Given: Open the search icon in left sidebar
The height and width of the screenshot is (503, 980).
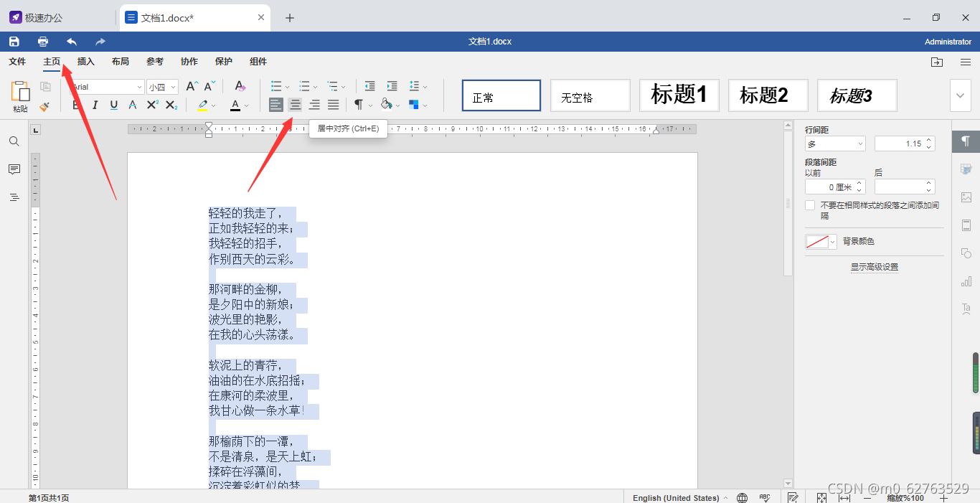Looking at the screenshot, I should click(14, 141).
